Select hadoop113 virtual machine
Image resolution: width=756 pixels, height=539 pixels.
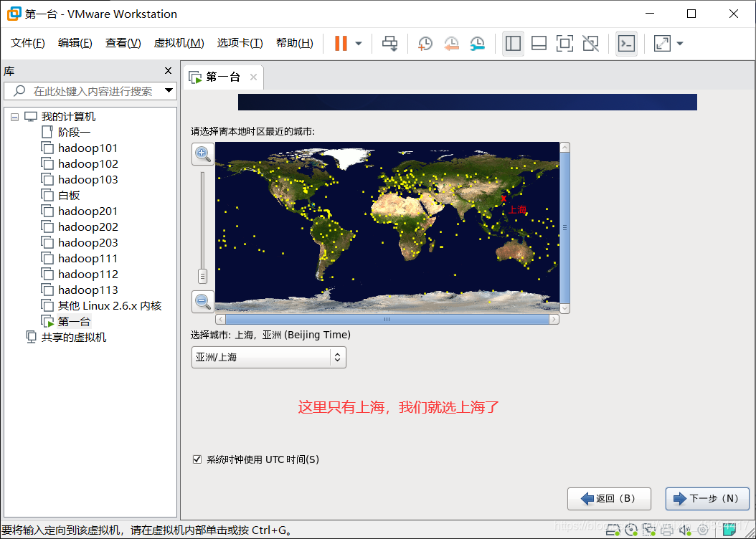coord(88,290)
